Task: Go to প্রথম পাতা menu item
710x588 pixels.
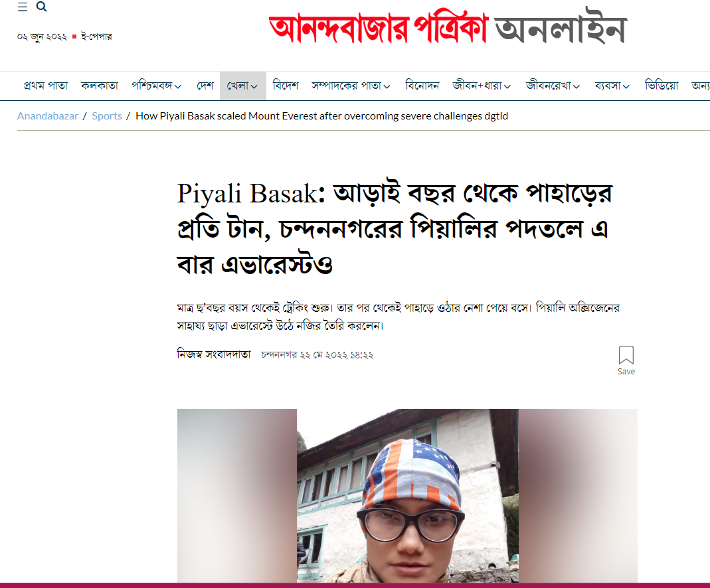Action: click(x=46, y=86)
